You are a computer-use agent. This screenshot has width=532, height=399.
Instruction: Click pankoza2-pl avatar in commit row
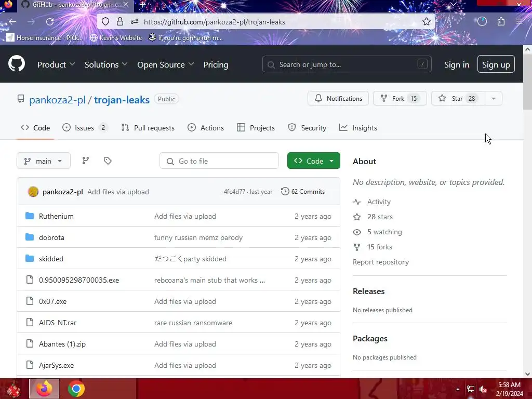tap(33, 192)
